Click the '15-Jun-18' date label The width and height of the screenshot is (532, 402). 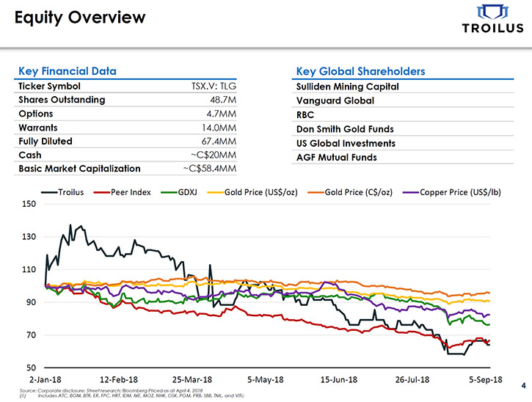pos(339,379)
